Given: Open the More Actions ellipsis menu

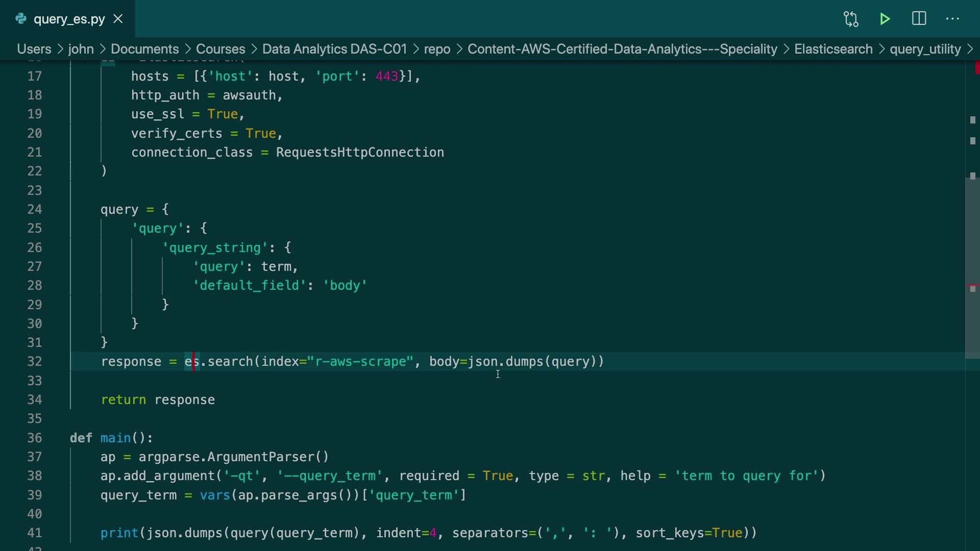Looking at the screenshot, I should click(952, 19).
